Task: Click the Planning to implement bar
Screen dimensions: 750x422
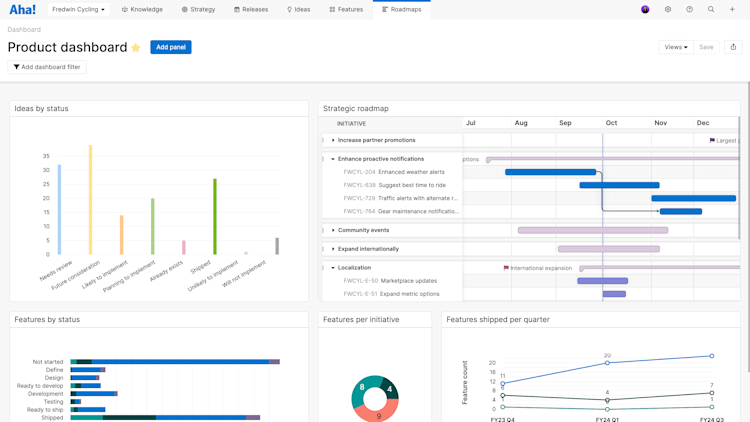Action: (153, 226)
